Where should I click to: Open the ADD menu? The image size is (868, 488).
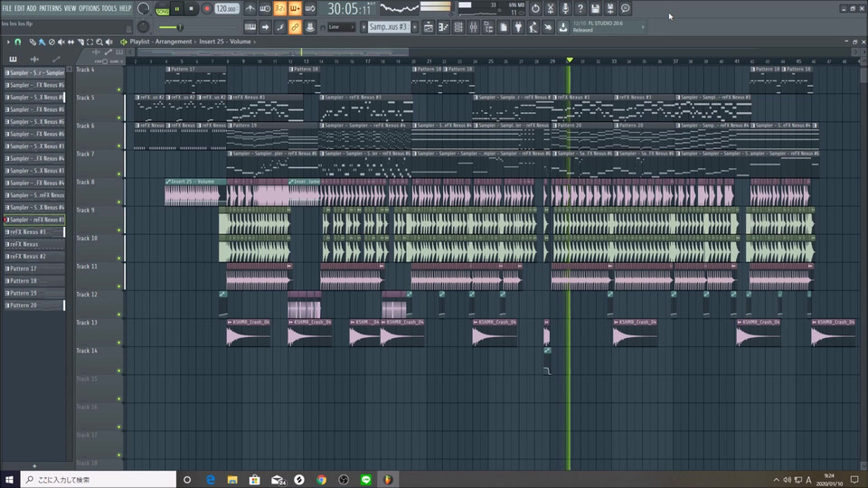32,8
